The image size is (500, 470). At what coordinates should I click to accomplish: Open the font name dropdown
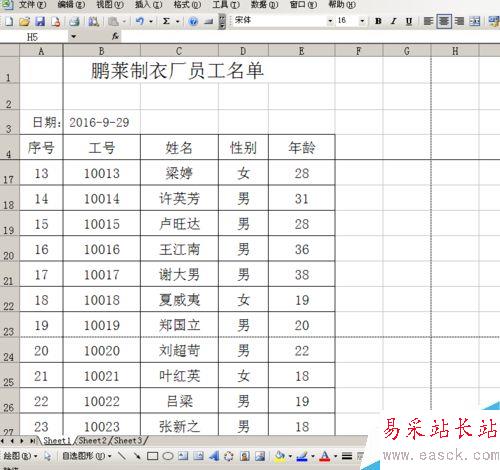[x=330, y=21]
